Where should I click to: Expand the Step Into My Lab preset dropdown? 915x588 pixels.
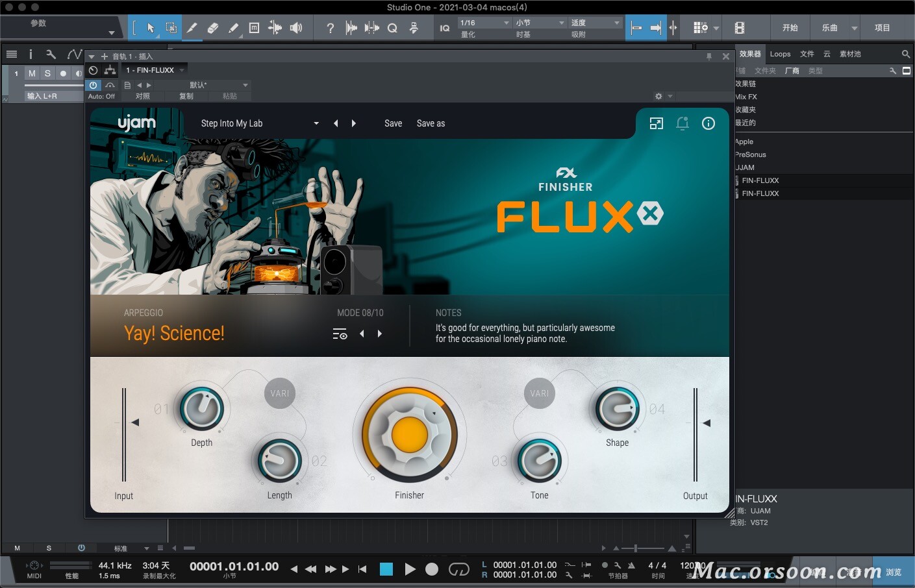(x=316, y=123)
